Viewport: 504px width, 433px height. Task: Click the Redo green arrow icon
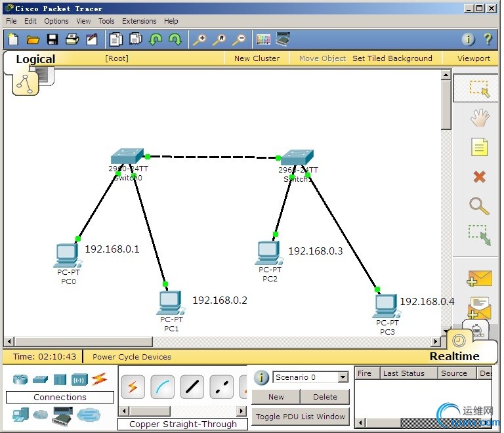coord(175,39)
